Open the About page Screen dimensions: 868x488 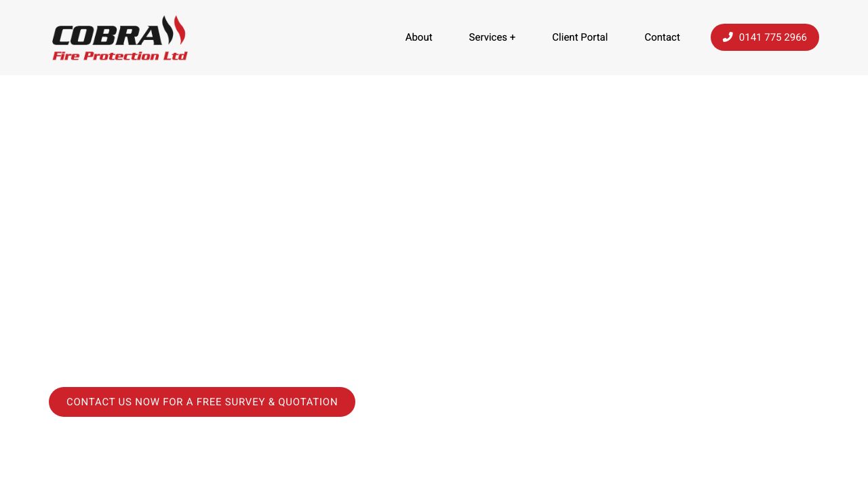pos(418,37)
